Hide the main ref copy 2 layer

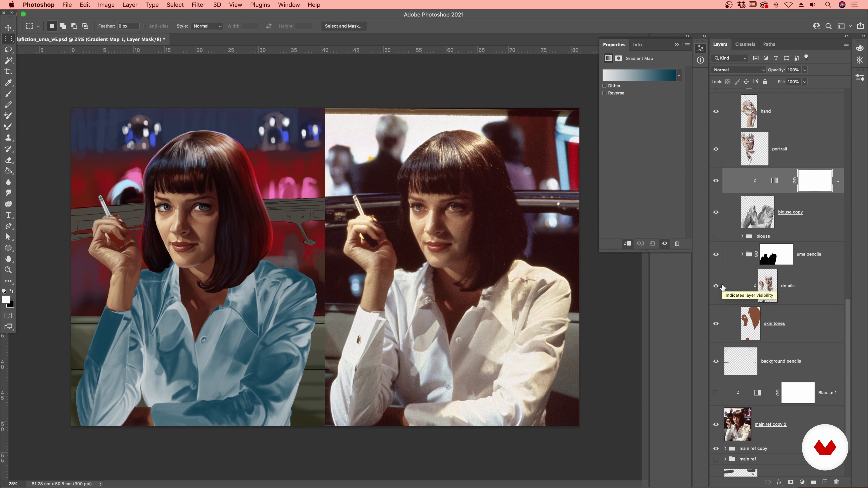pos(716,424)
